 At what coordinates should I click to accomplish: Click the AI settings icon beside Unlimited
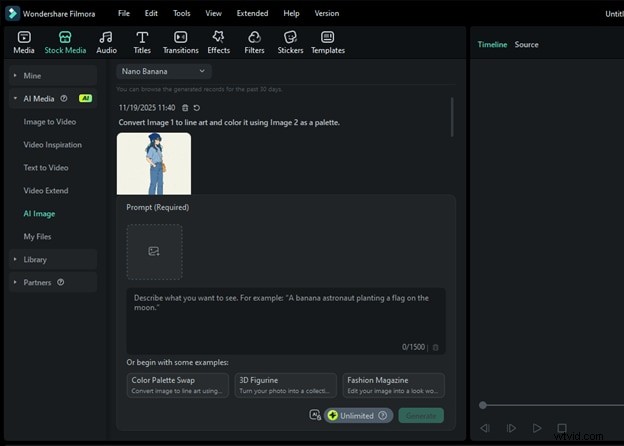[315, 415]
